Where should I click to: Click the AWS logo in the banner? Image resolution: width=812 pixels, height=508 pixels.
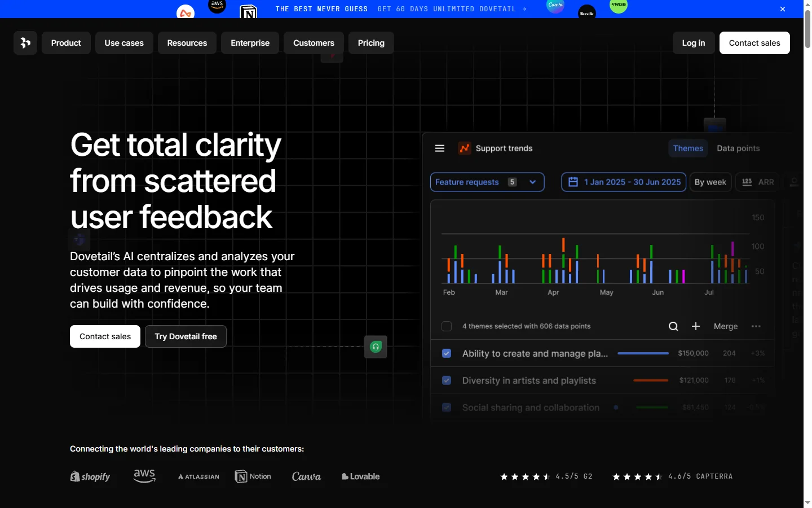pos(217,6)
